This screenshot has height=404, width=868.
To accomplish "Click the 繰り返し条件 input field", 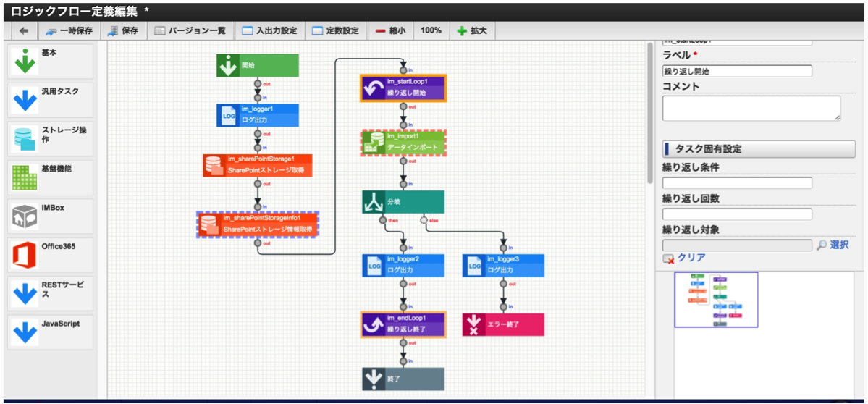I will point(737,183).
